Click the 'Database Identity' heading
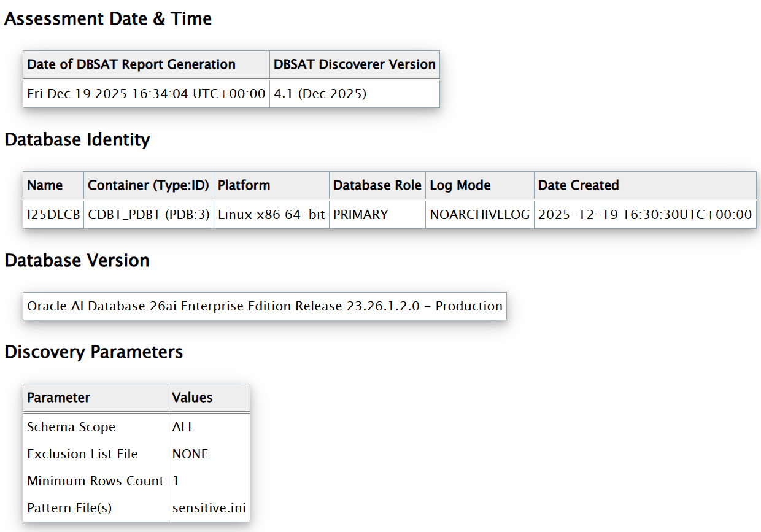The width and height of the screenshot is (761, 532). [77, 140]
